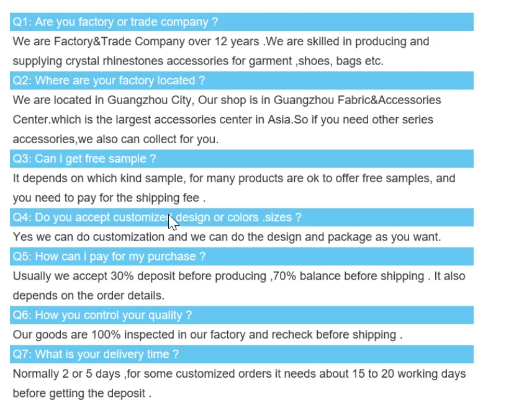Click the 'Normally 2 or 5 days' line
This screenshot has width=532, height=408.
tap(239, 374)
